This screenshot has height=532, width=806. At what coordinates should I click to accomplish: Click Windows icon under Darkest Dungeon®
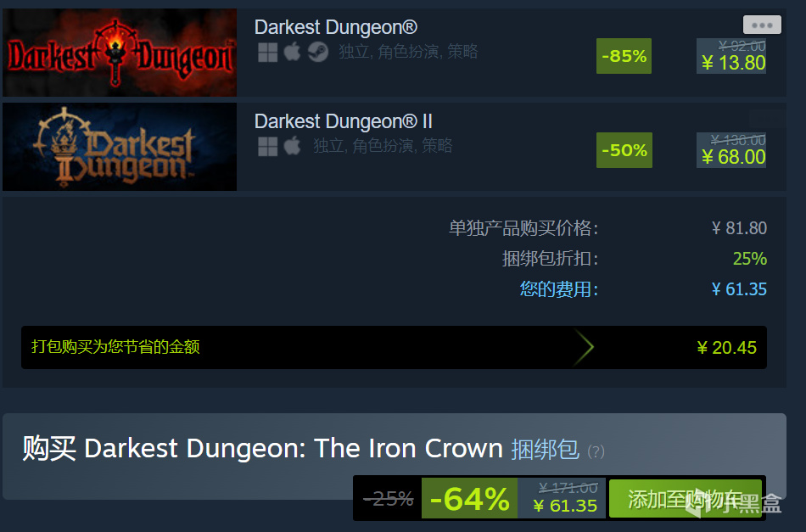coord(268,52)
